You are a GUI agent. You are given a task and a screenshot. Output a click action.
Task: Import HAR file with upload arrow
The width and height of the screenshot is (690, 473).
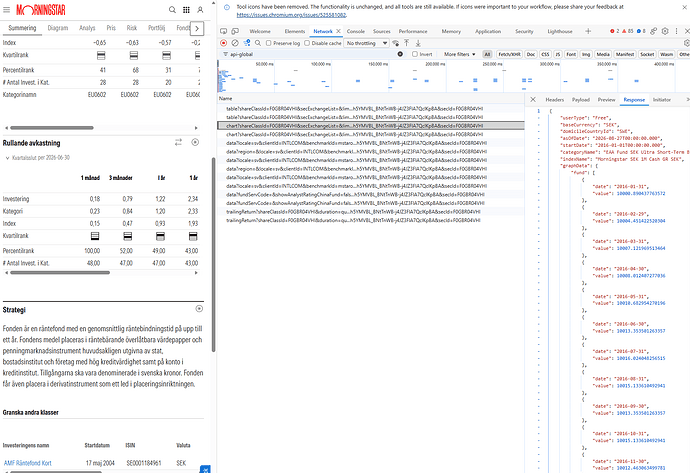click(x=407, y=43)
